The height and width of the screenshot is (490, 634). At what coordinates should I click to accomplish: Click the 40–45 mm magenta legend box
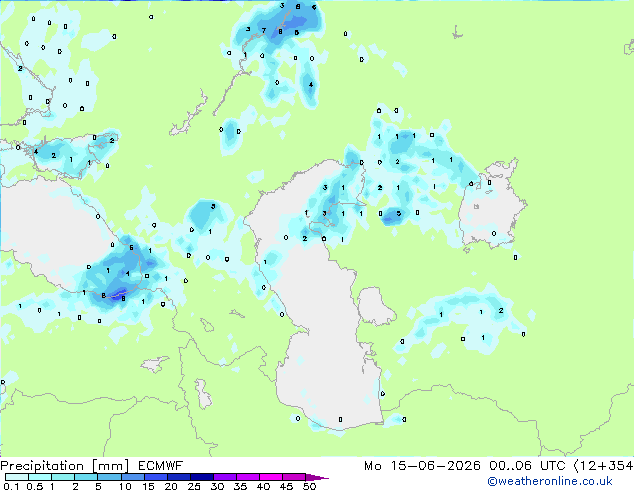(x=271, y=477)
